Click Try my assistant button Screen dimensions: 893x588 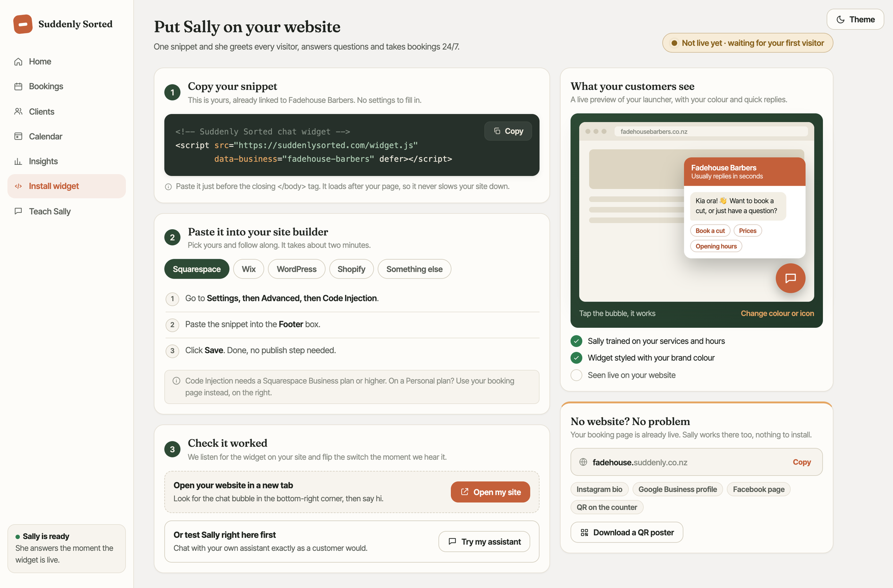[484, 542]
